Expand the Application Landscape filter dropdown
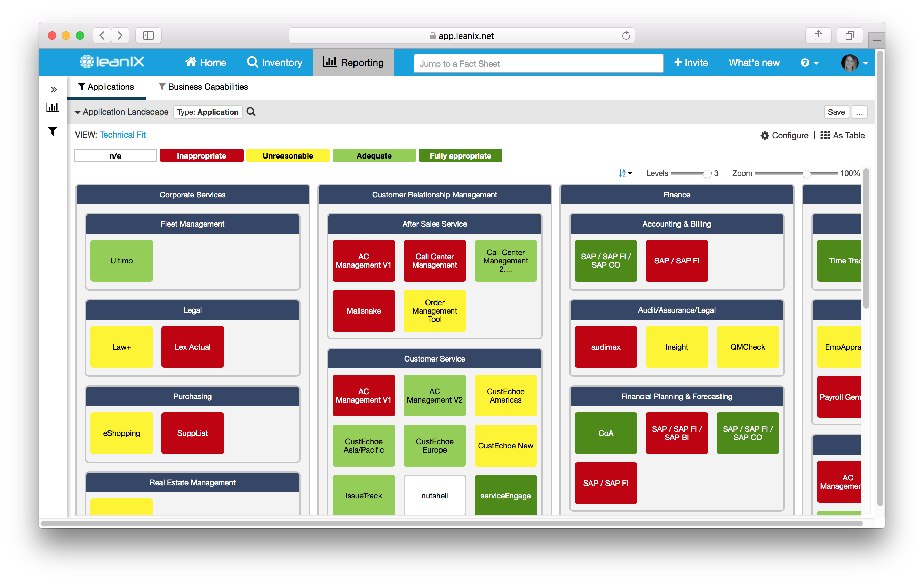Screen dimensions: 924x584 click(76, 111)
